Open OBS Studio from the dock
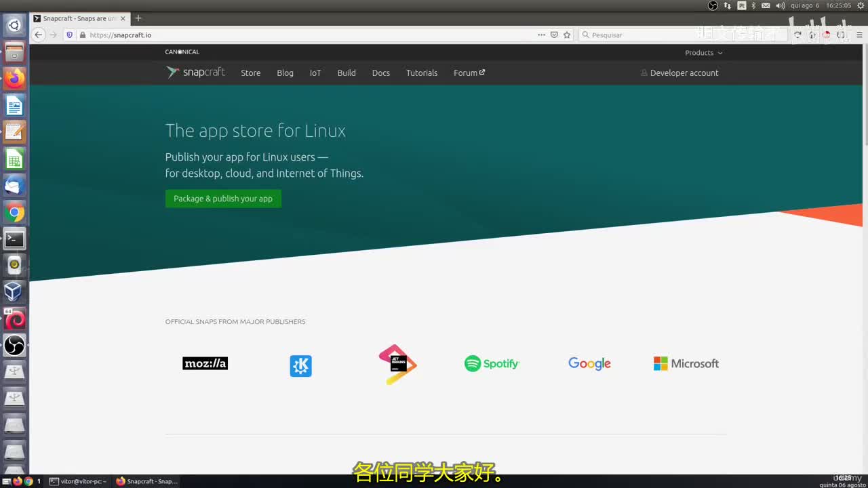 [x=14, y=346]
